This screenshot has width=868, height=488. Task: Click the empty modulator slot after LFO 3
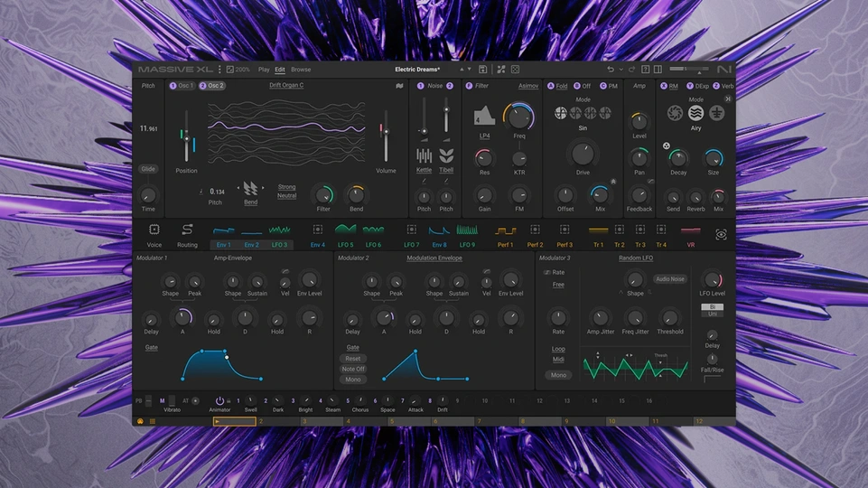click(x=318, y=230)
